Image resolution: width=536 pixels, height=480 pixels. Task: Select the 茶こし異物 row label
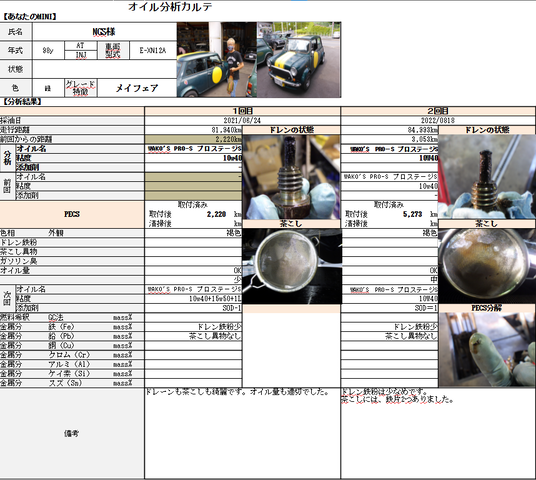tap(72, 252)
